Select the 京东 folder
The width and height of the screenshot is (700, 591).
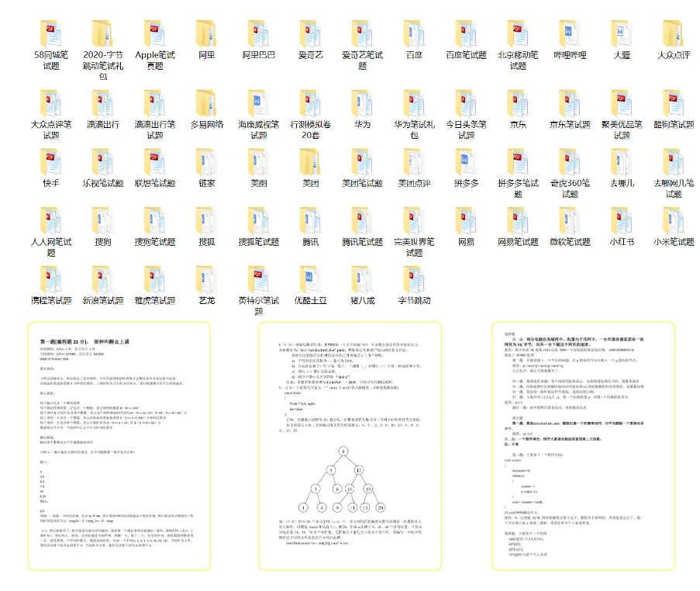pos(518,103)
